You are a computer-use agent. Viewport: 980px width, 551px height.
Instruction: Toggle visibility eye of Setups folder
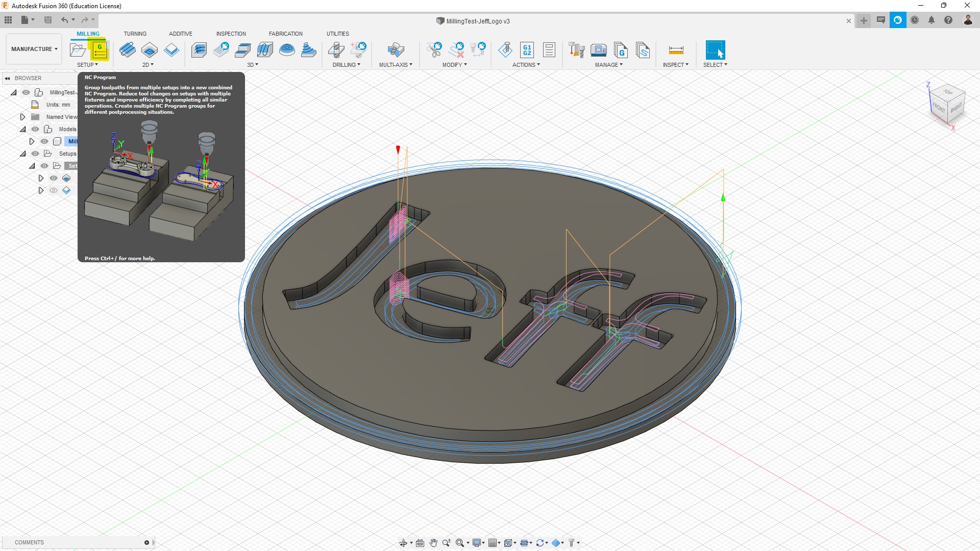35,154
